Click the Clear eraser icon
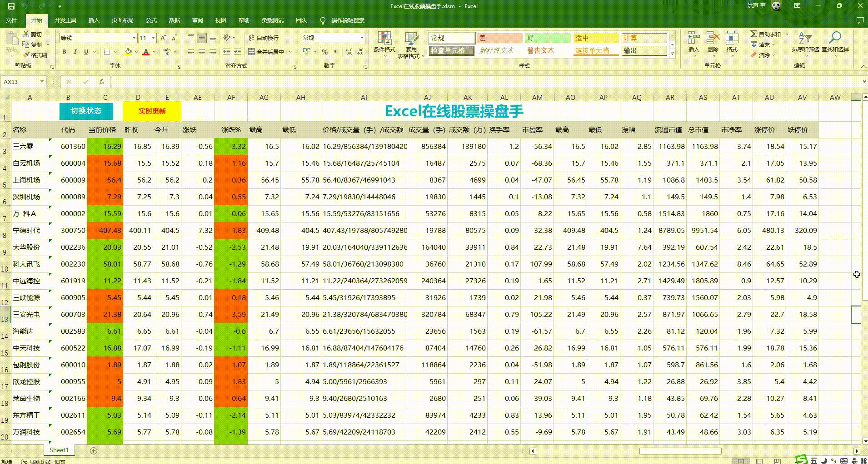The width and height of the screenshot is (868, 464). tap(754, 55)
